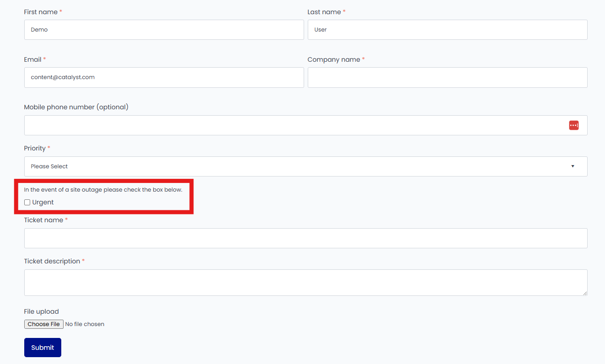The image size is (605, 364).
Task: Tick the Urgent checkbox
Action: coord(27,202)
